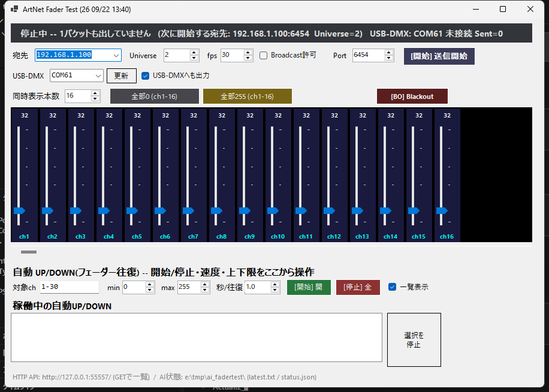Click the ch4 fader slider handle
The height and width of the screenshot is (392, 549).
(x=104, y=211)
